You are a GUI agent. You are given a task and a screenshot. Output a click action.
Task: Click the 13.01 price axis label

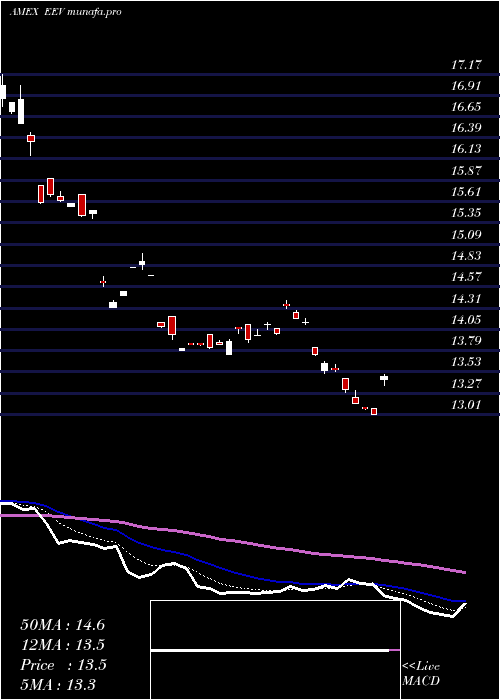pyautogui.click(x=467, y=404)
